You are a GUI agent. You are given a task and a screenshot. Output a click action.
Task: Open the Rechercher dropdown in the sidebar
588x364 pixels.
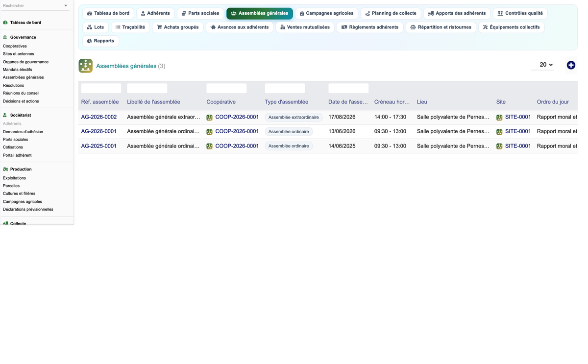(x=35, y=6)
